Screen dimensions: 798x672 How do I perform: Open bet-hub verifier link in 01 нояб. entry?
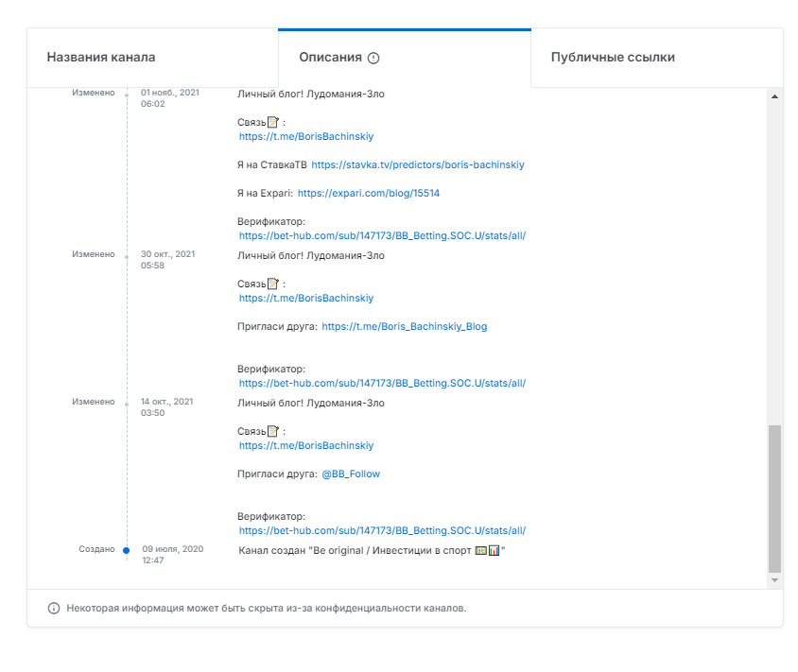(382, 235)
